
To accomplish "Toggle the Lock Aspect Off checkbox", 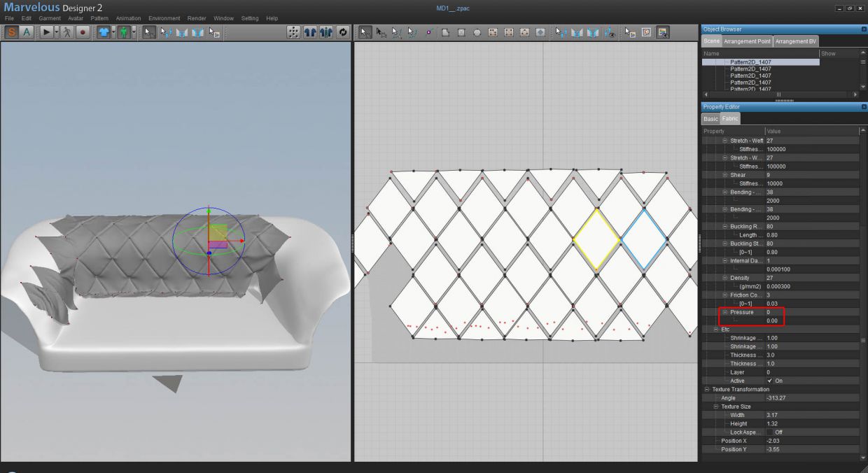I will [770, 432].
